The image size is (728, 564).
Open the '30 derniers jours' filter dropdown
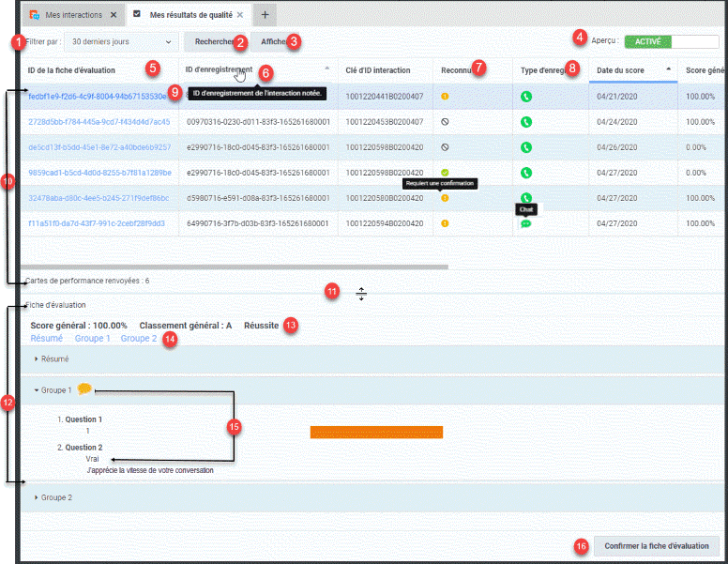click(124, 41)
